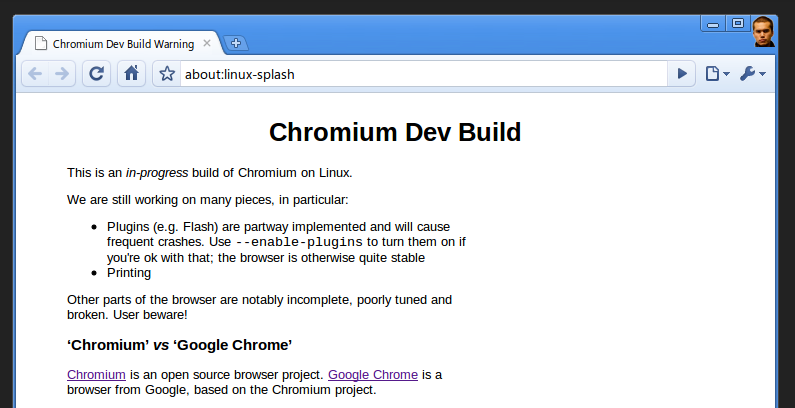The height and width of the screenshot is (408, 795).
Task: Click the address bar showing about:linux-splash
Action: click(x=423, y=74)
